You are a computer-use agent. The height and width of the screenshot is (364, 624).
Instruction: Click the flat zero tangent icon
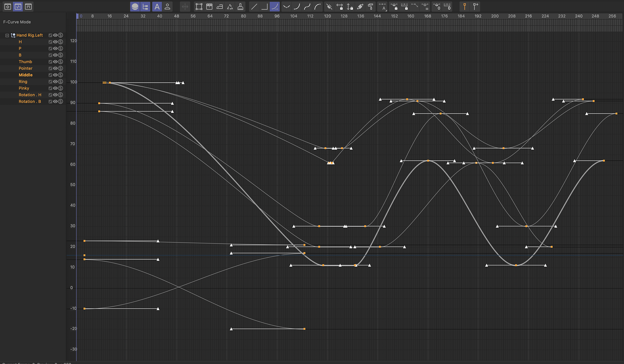pyautogui.click(x=448, y=6)
